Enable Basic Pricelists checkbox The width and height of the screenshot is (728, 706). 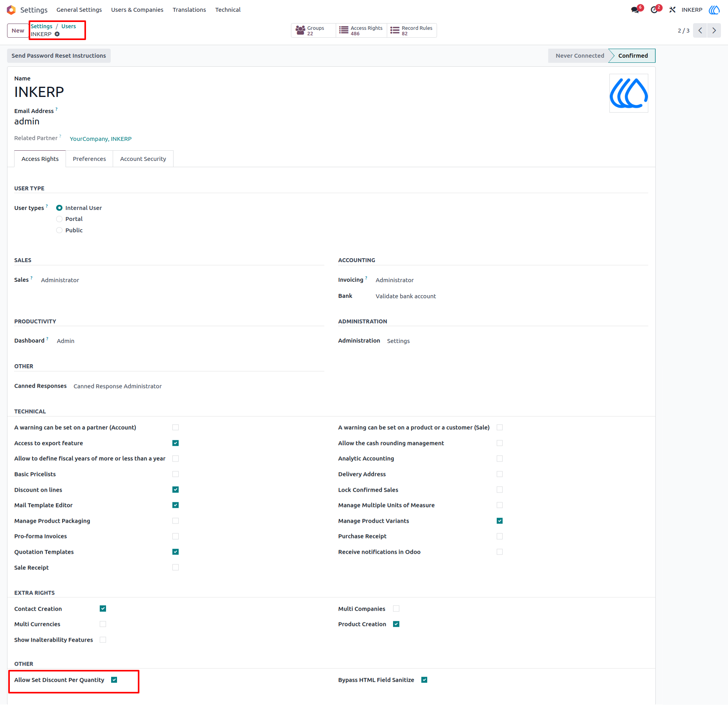pos(176,474)
